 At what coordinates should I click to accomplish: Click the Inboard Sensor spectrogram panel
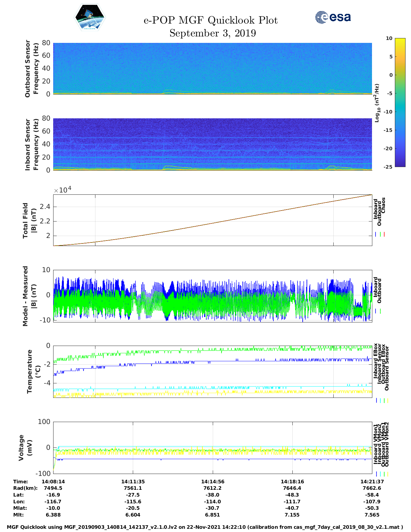[212, 144]
